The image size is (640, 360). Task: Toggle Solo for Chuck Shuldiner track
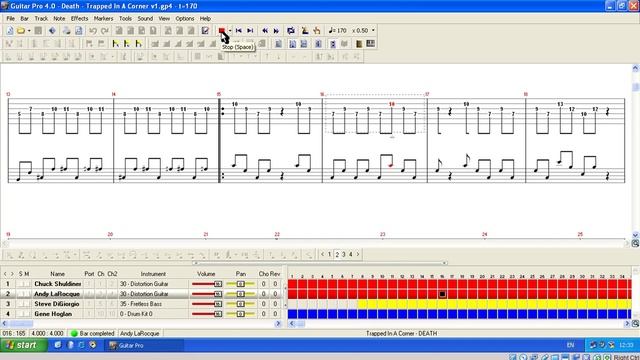pos(21,284)
